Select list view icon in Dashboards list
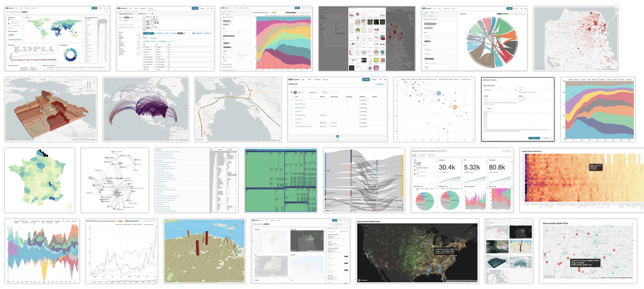 click(x=295, y=92)
